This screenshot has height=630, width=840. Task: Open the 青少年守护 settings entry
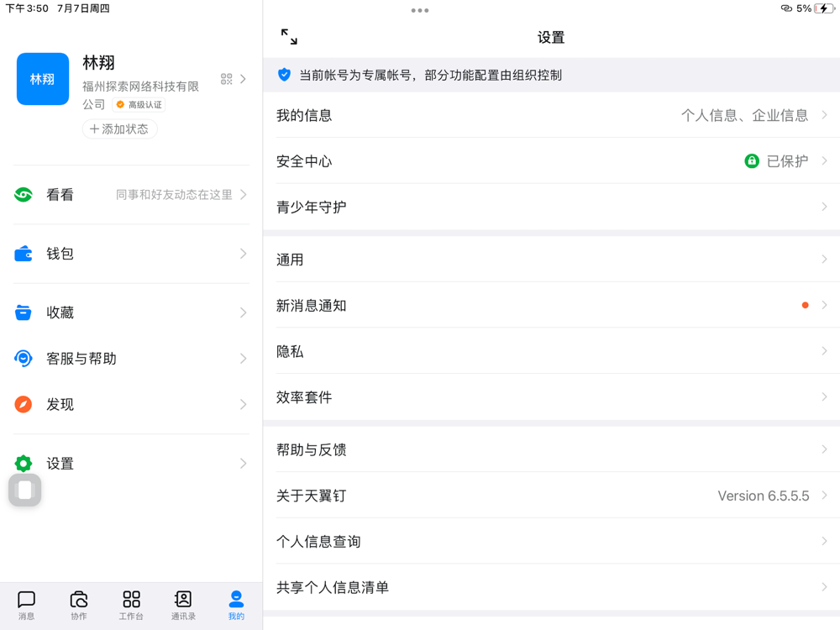tap(551, 207)
